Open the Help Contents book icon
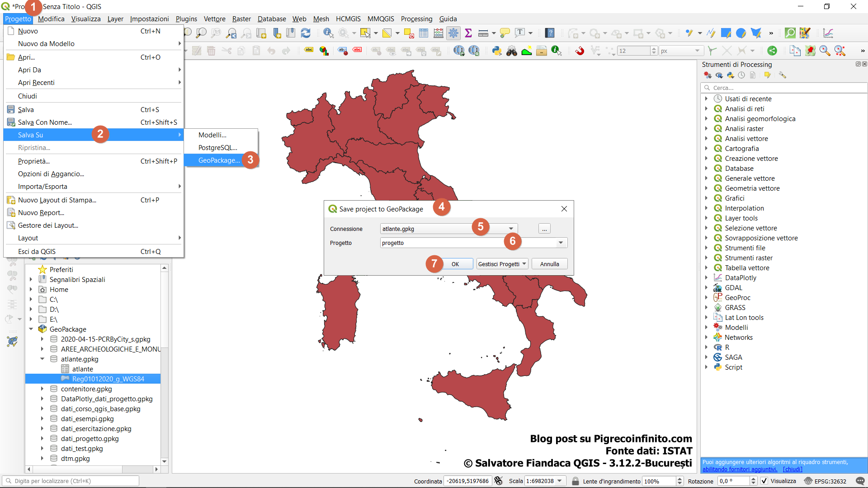This screenshot has width=868, height=488. pos(549,33)
